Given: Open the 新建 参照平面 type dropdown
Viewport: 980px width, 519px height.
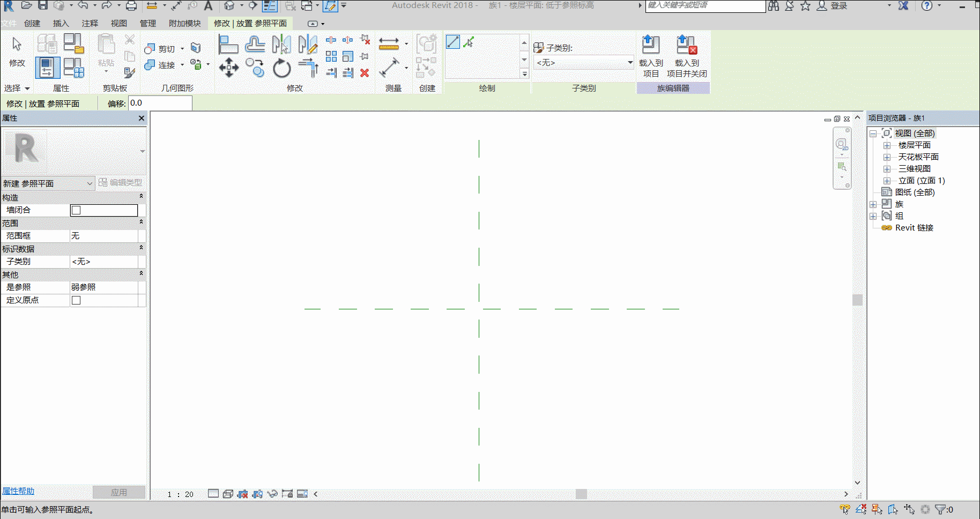Looking at the screenshot, I should [48, 183].
